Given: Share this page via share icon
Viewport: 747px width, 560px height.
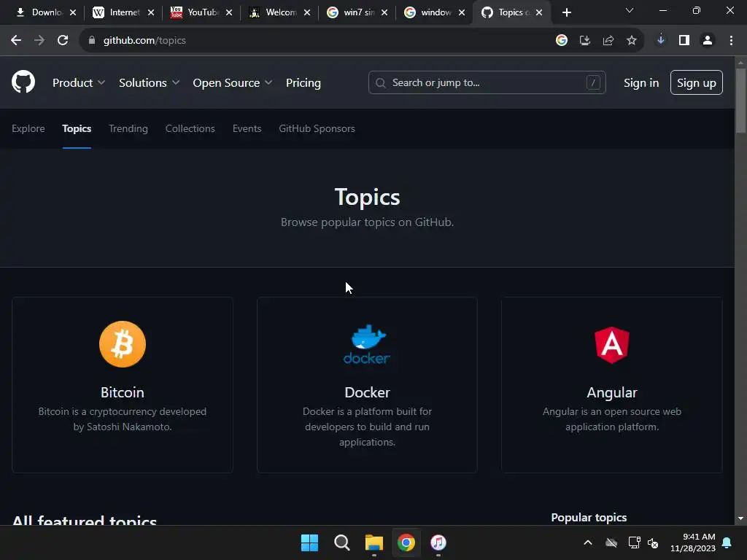Looking at the screenshot, I should [x=608, y=41].
